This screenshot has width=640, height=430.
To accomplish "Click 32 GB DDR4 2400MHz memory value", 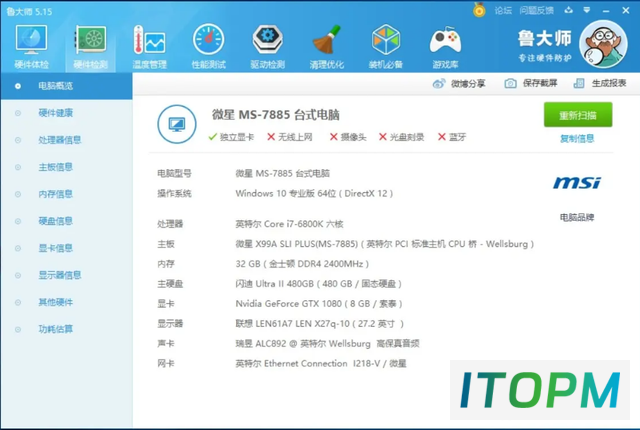I will point(302,264).
